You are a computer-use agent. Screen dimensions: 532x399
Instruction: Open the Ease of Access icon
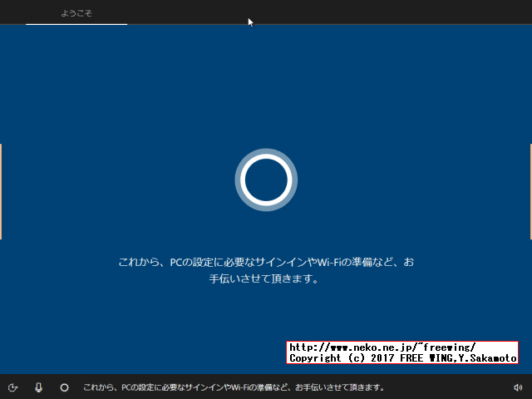click(13, 387)
